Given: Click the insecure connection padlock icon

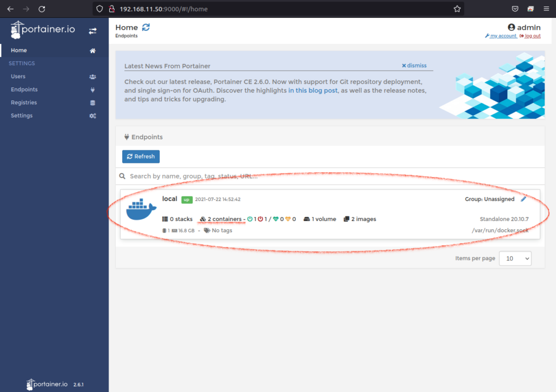Looking at the screenshot, I should point(112,9).
